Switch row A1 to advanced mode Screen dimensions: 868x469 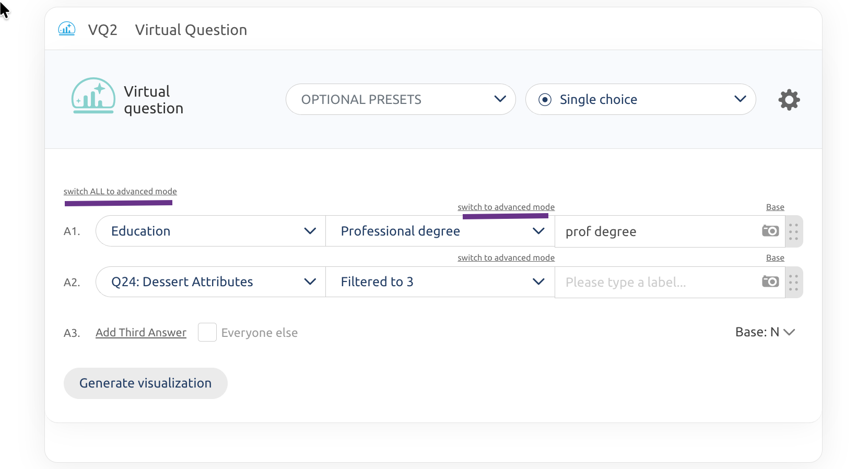[506, 207]
